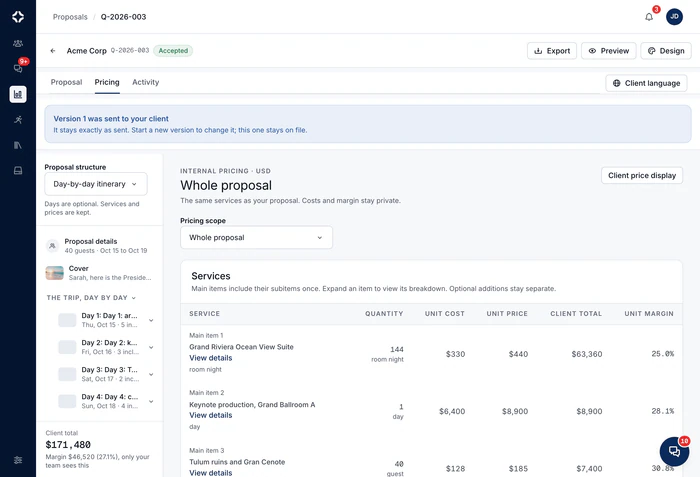Click the Q-2026-003 breadcrumb text

(123, 17)
